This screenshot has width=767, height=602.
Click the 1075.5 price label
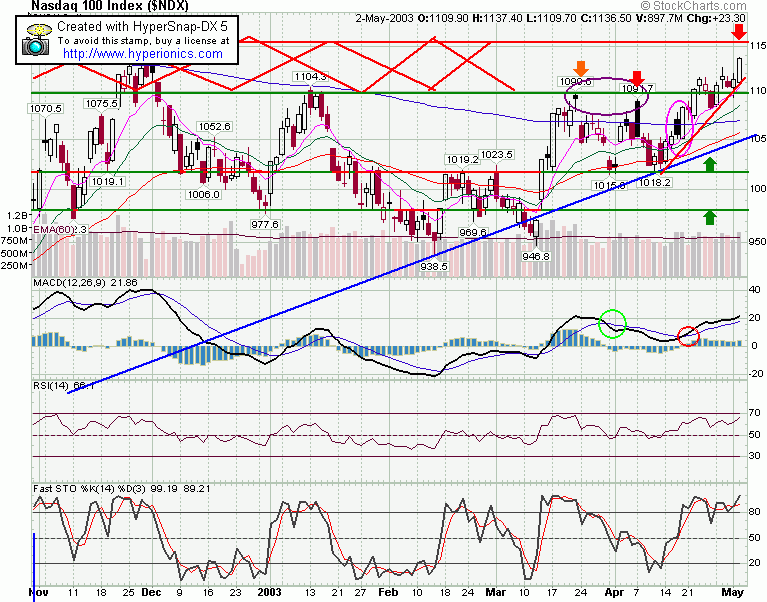[102, 104]
